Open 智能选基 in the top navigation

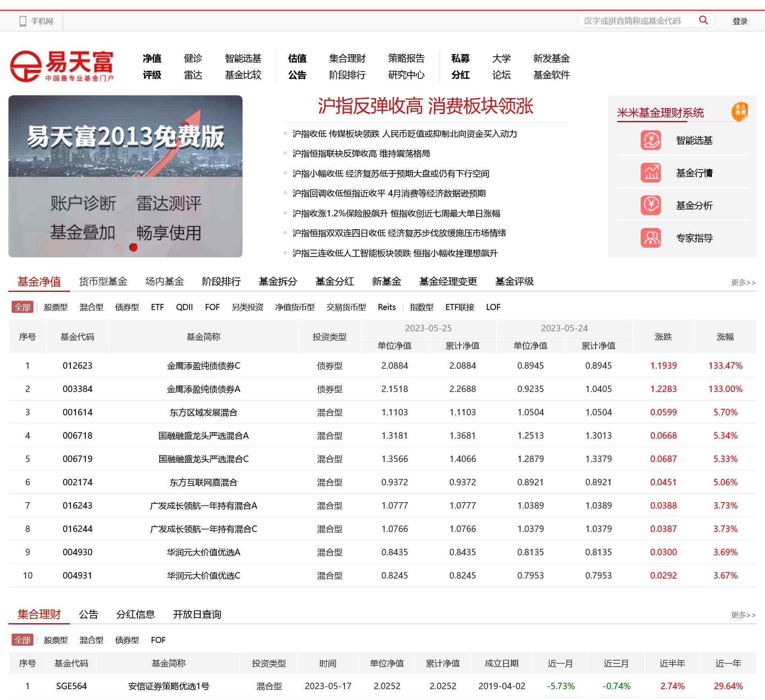coord(243,58)
